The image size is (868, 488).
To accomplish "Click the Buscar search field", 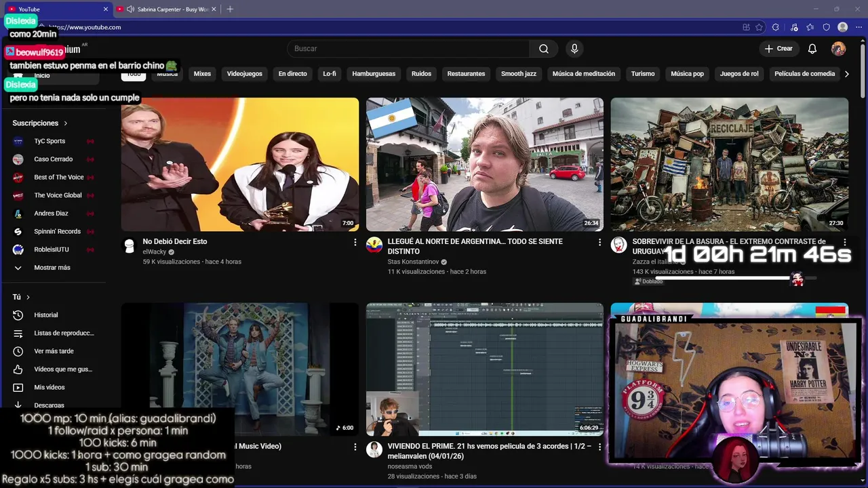I will 408,49.
